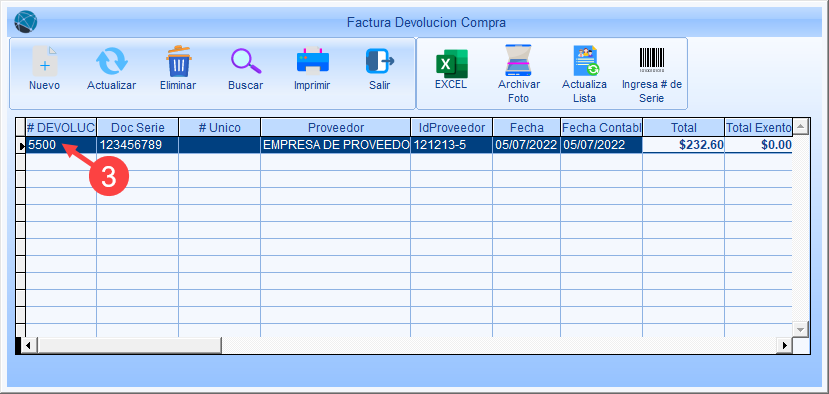Exit via the Salir icon
This screenshot has height=394, width=829.
pos(380,61)
